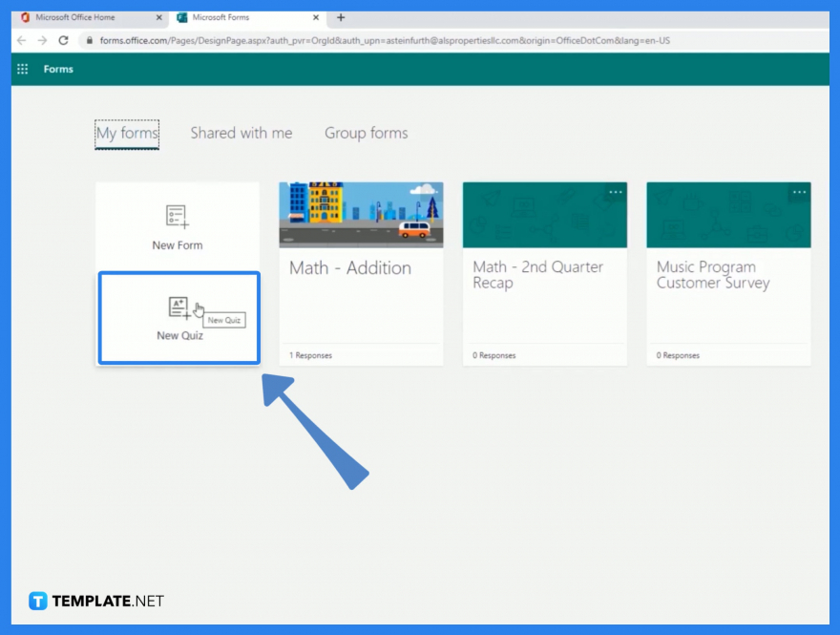Viewport: 840px width, 635px height.
Task: Open the 1 Responses link on Math - Addition
Action: pos(309,354)
